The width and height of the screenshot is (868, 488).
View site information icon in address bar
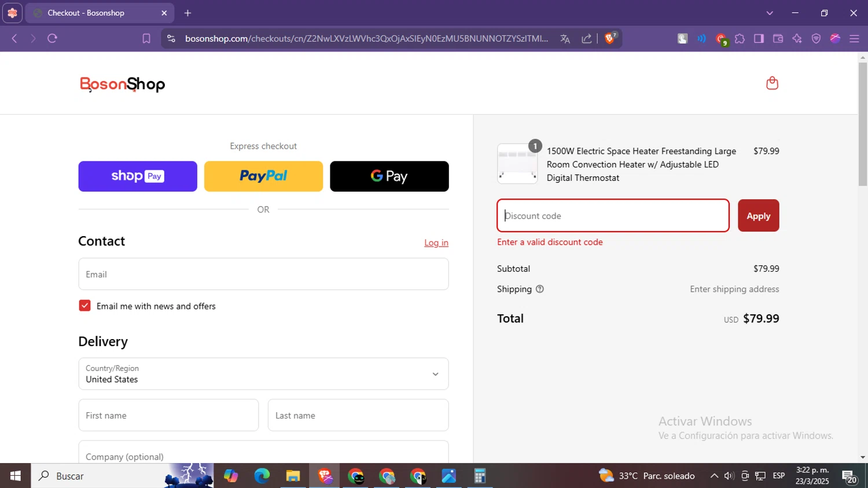(171, 38)
